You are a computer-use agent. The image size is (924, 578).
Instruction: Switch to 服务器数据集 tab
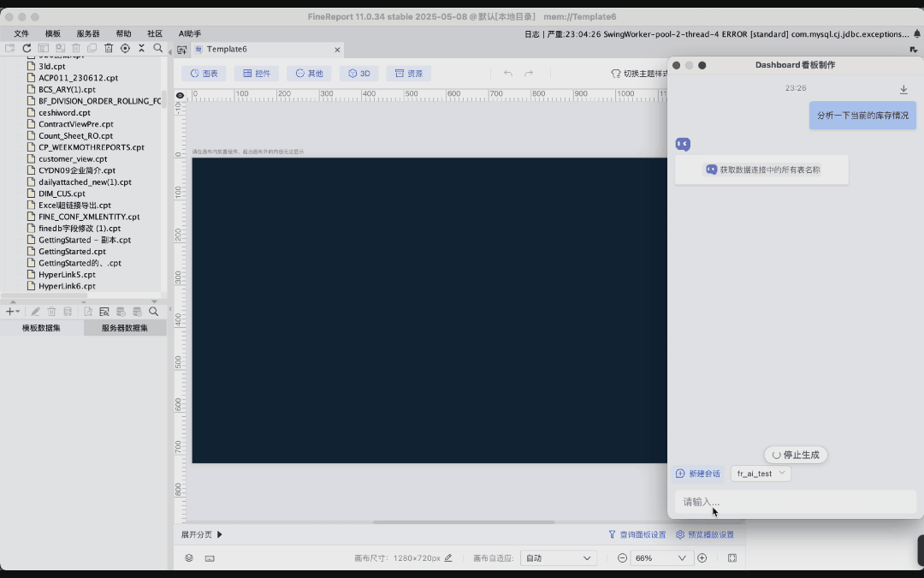point(125,328)
